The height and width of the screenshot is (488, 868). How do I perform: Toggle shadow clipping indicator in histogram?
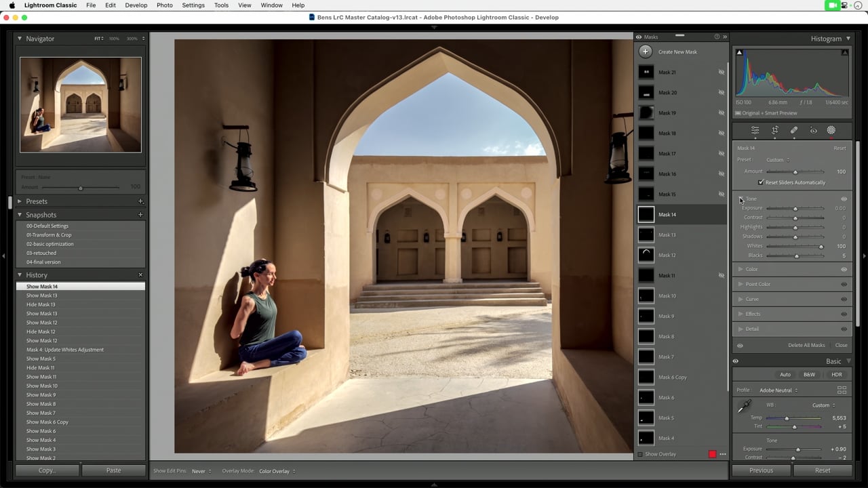(x=739, y=52)
